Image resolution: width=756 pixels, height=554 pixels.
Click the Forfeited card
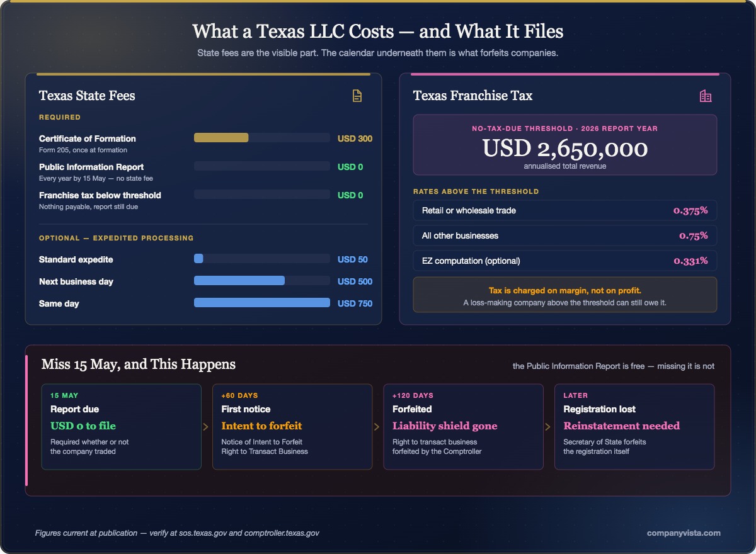463,427
